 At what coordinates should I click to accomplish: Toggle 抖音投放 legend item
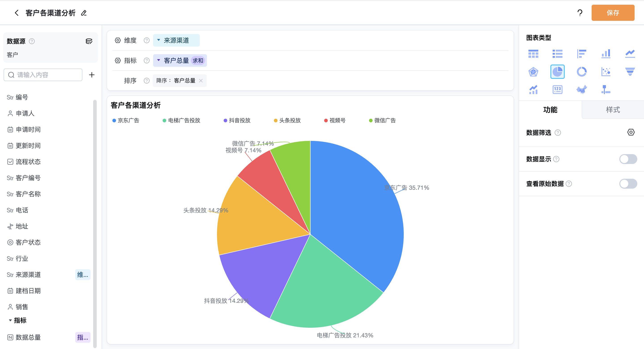237,120
